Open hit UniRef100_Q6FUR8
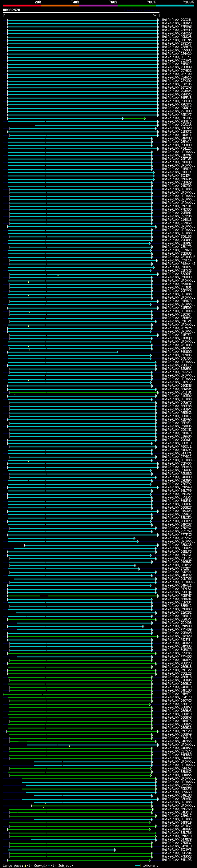 [176, 521]
